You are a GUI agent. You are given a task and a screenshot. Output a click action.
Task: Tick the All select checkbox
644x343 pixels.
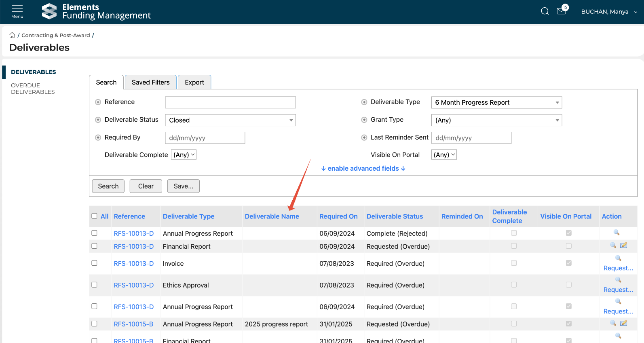pos(95,216)
